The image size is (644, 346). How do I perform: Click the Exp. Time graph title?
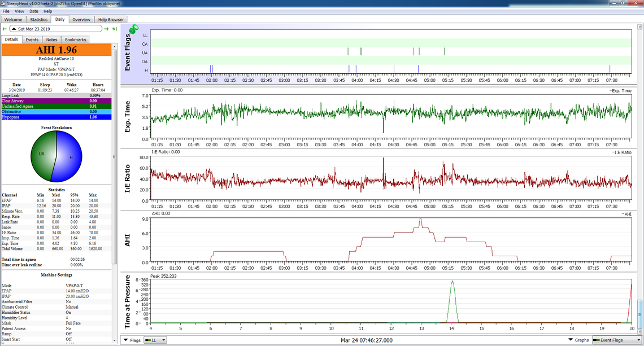click(127, 117)
